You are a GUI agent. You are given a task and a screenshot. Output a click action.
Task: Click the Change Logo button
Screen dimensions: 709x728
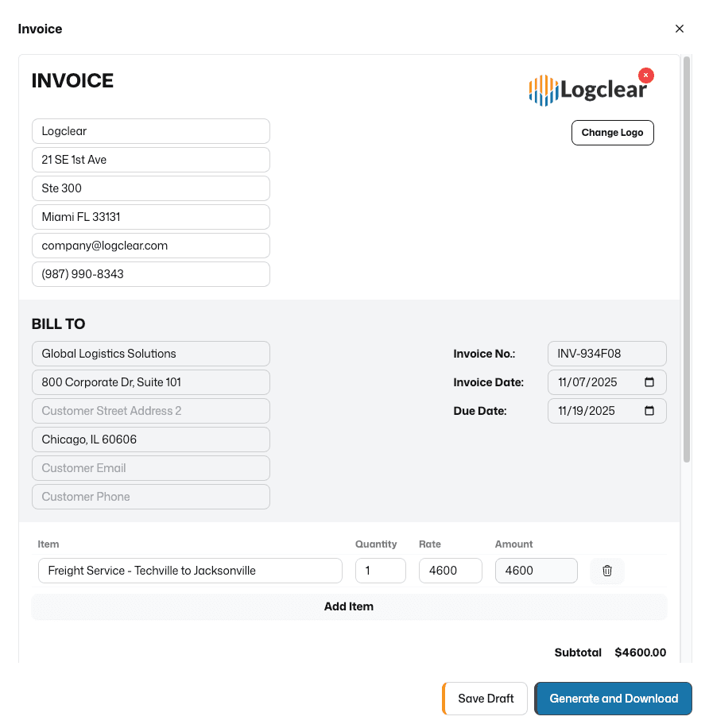tap(612, 132)
